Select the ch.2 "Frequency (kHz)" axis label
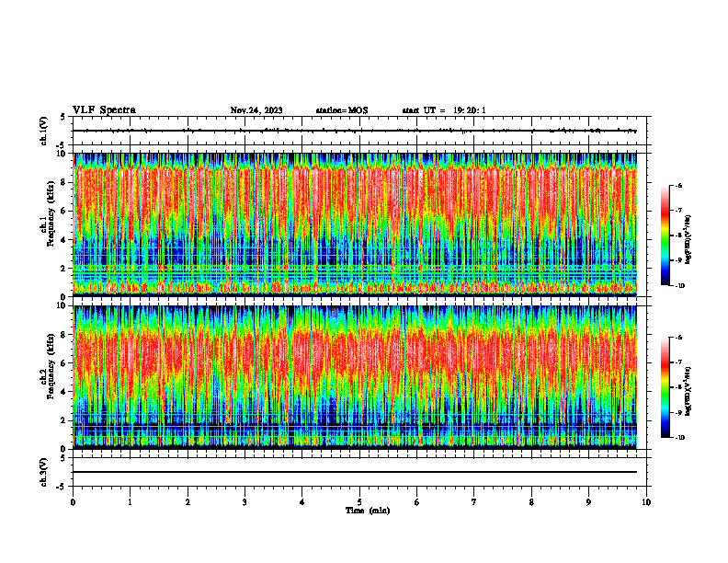Screen dimensions: 728x563 click(51, 365)
